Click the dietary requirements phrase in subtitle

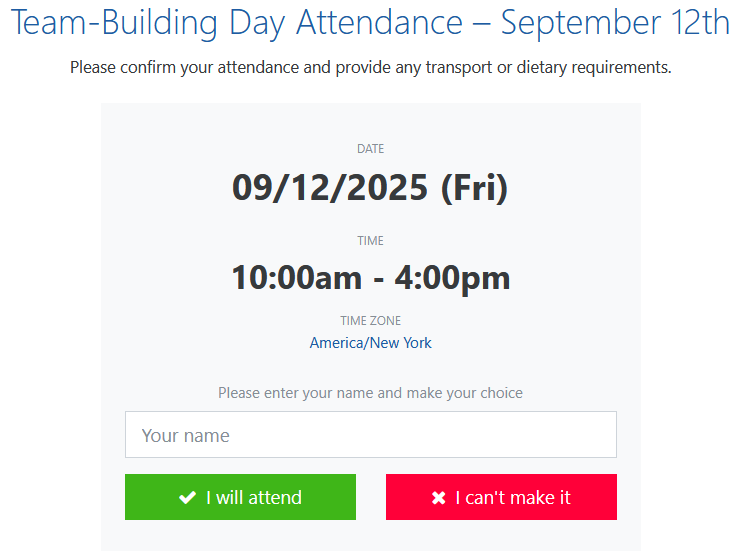click(x=594, y=67)
